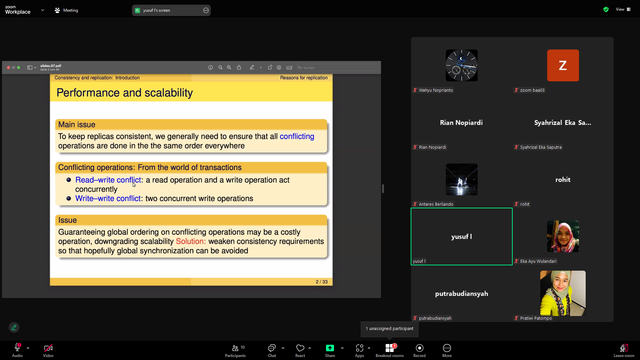640x360 pixels.
Task: Click the Meeting tab at top
Action: (x=66, y=10)
